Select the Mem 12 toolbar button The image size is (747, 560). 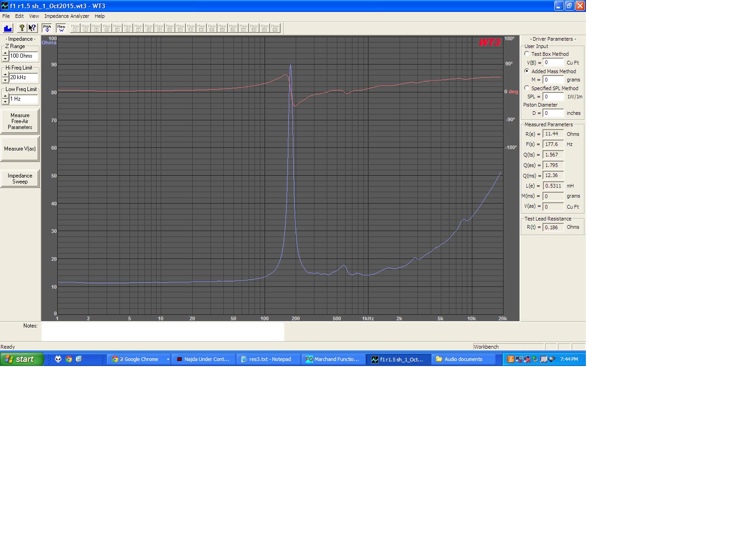(x=191, y=28)
